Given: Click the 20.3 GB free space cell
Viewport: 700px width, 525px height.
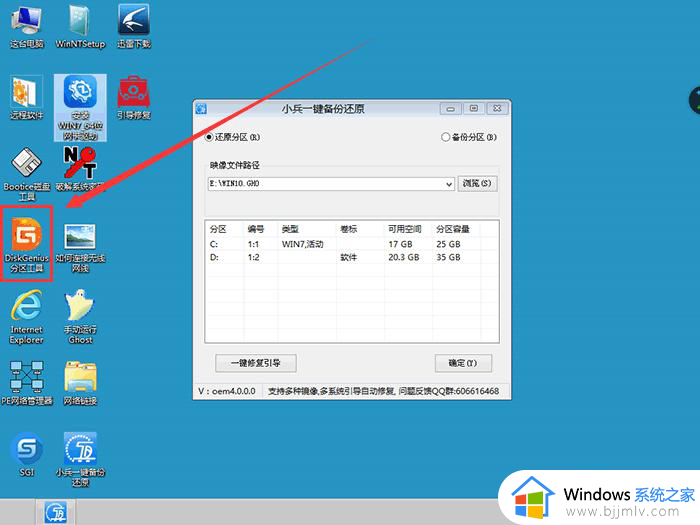Looking at the screenshot, I should coord(404,257).
